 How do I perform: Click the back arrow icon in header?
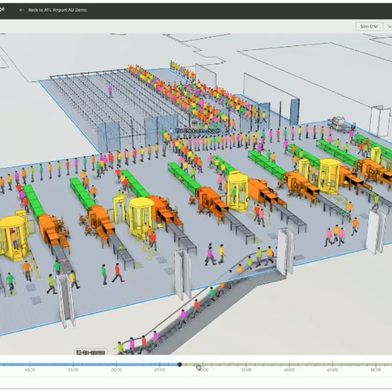coord(22,10)
